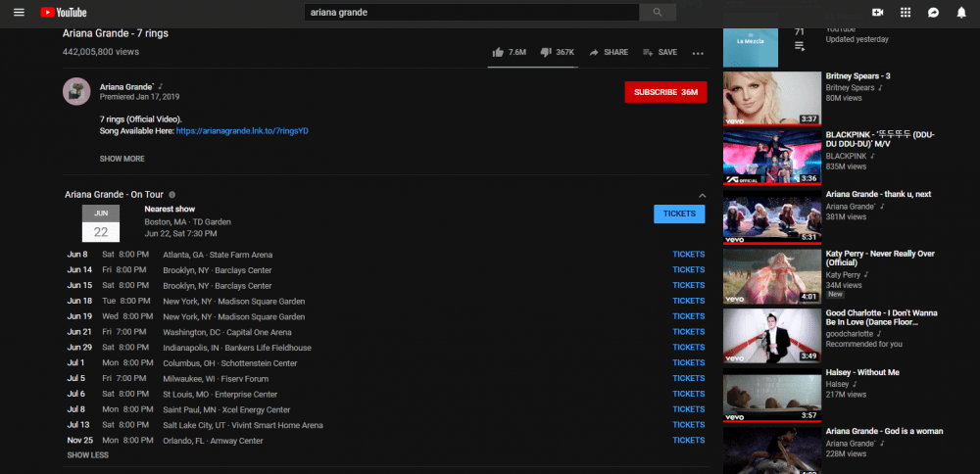980x474 pixels.
Task: Get tickets for Salt Lake City show
Action: 688,425
